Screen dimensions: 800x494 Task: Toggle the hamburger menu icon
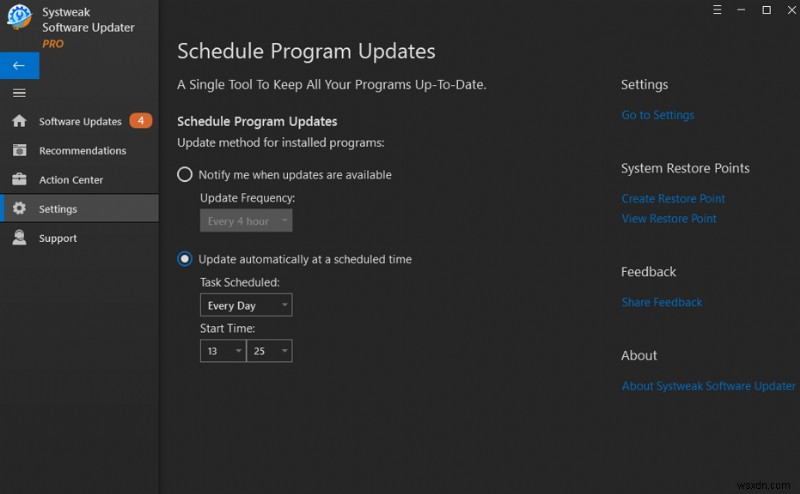pyautogui.click(x=19, y=93)
